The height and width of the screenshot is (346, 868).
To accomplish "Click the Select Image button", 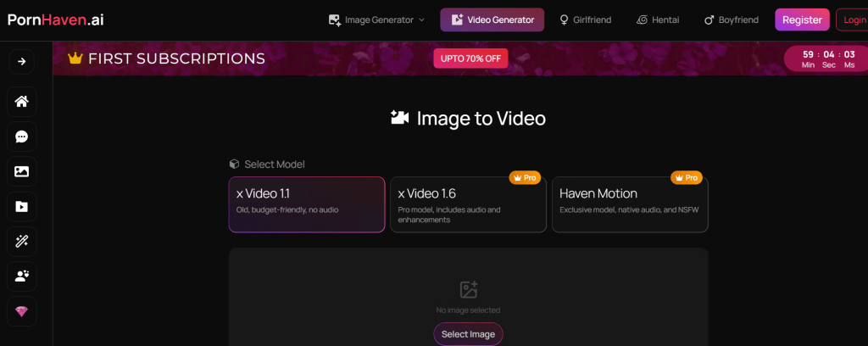I will click(468, 334).
